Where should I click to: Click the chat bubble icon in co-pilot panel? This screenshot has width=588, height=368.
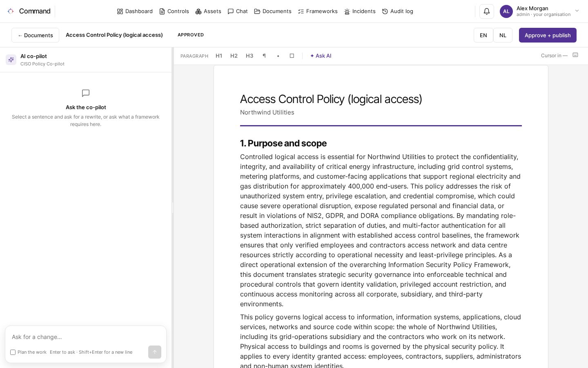click(86, 93)
